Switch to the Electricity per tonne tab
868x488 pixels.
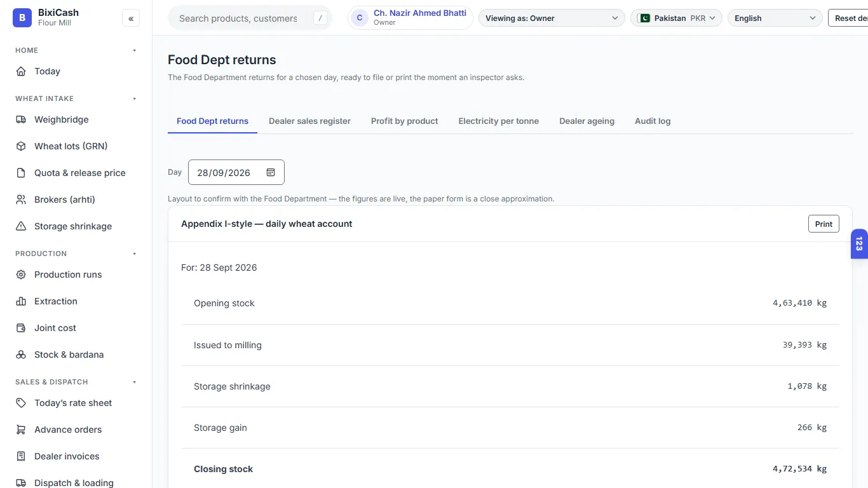499,121
